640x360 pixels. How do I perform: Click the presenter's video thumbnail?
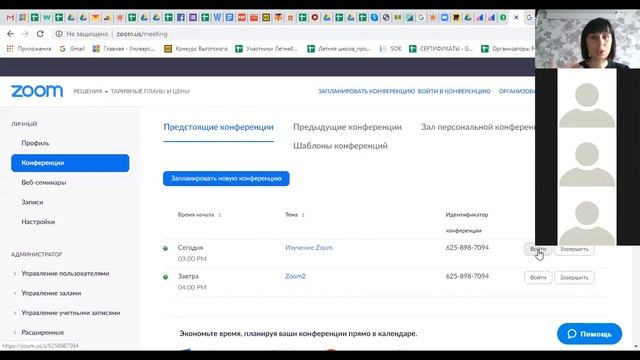point(588,39)
